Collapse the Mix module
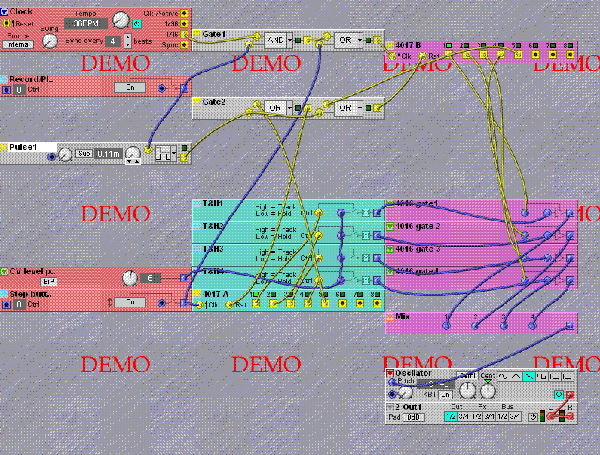Viewport: 600px width, 455px height. 390,316
